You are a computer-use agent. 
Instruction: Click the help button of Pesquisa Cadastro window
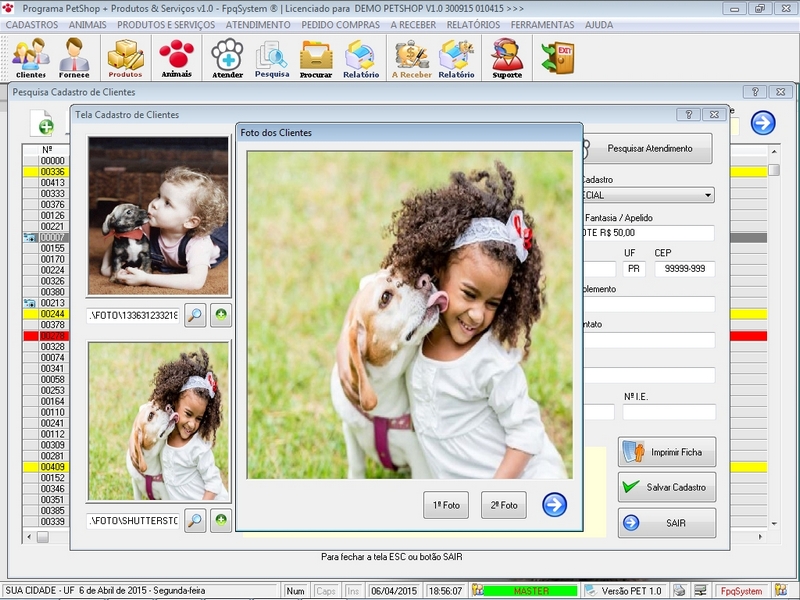click(x=755, y=92)
